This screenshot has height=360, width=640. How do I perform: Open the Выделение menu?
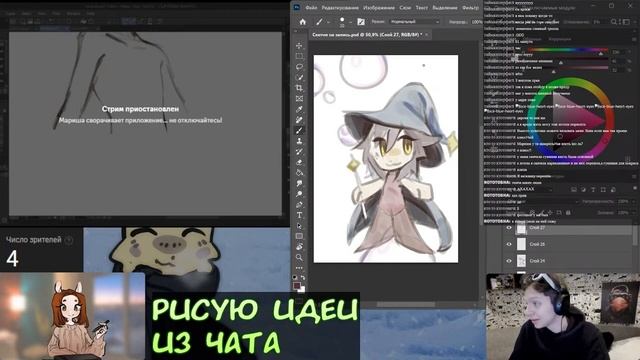(x=444, y=8)
